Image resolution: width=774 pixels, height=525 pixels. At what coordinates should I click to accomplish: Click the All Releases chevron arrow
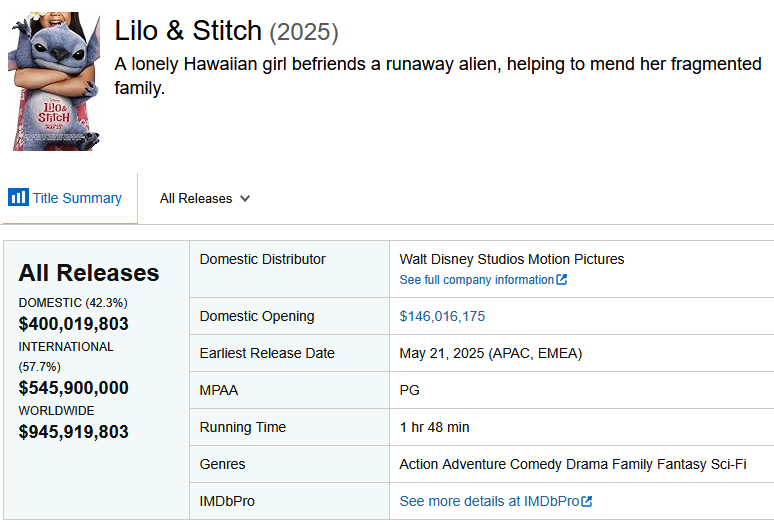click(245, 199)
